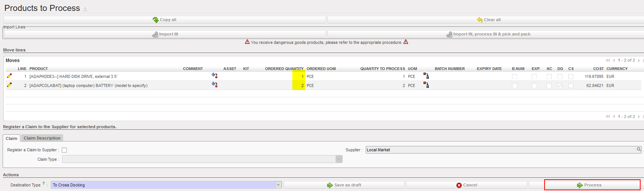The width and height of the screenshot is (644, 191).
Task: Click the yellow Clear all arrow icon
Action: click(x=480, y=20)
